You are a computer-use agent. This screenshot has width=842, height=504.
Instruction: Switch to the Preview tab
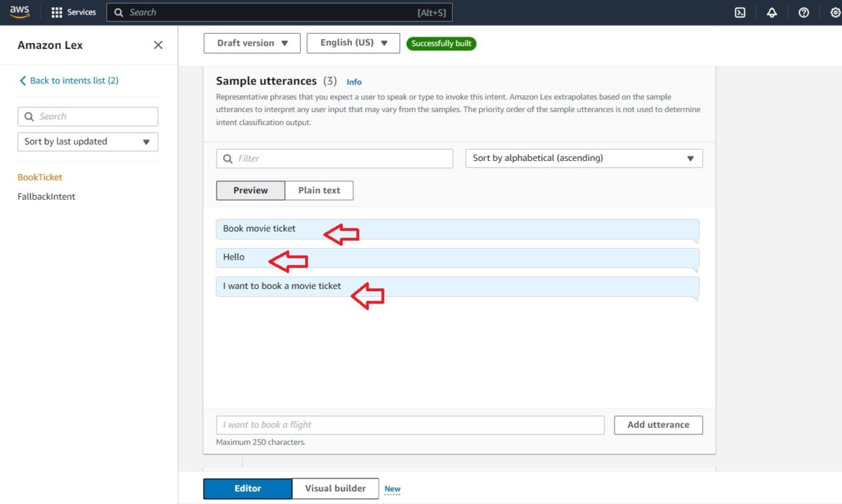[250, 190]
